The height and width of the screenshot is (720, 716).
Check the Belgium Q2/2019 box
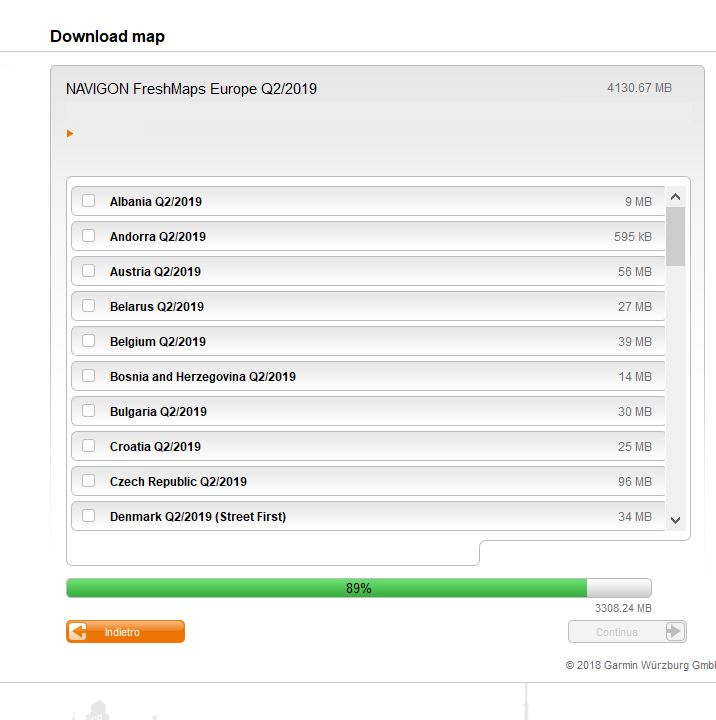point(89,341)
